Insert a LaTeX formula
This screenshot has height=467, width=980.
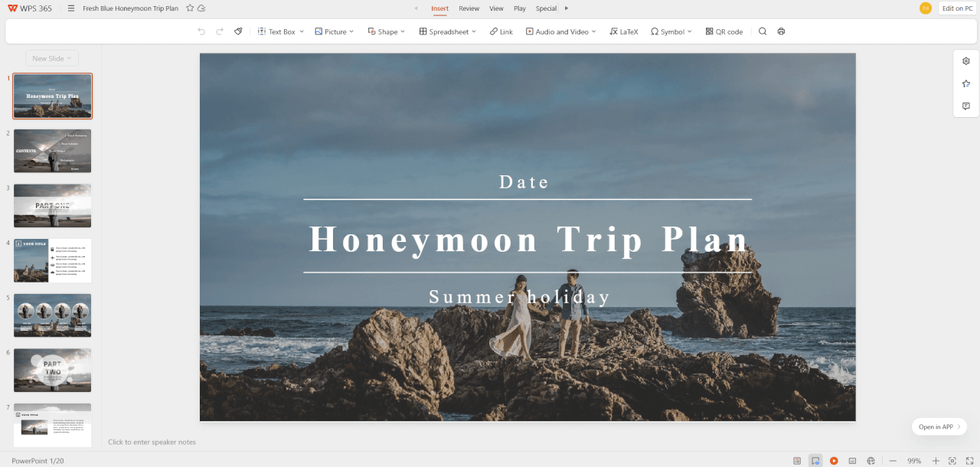click(x=624, y=31)
